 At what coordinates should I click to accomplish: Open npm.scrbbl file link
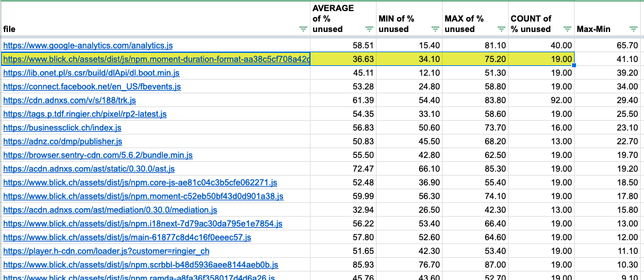pos(141,265)
